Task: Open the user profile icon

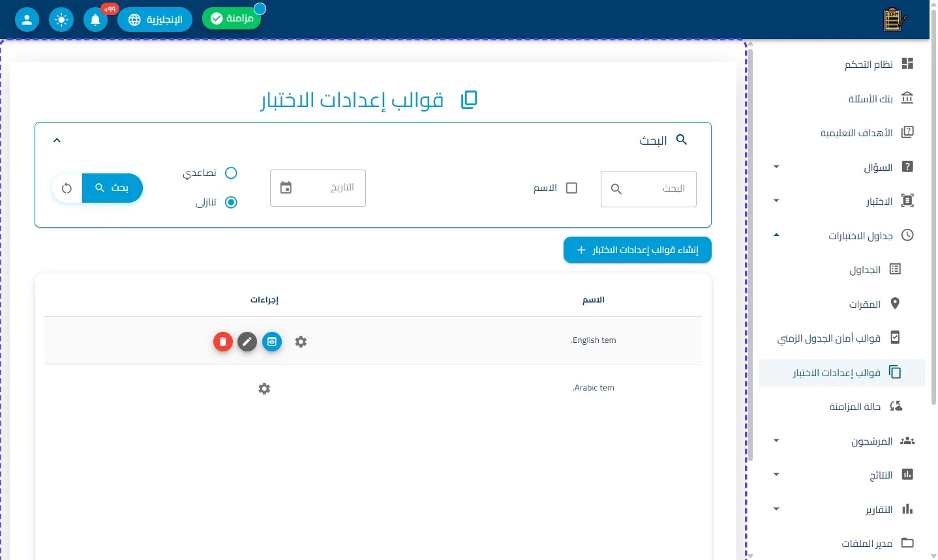Action: [27, 20]
